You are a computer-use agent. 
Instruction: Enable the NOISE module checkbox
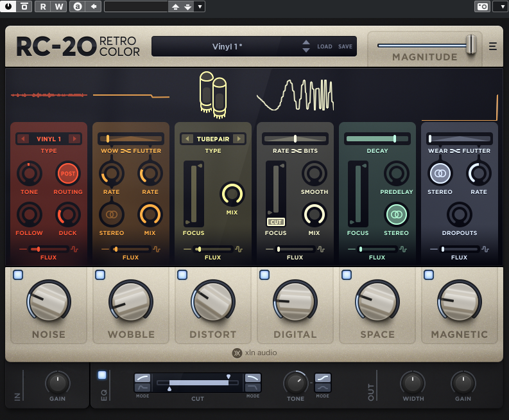point(18,275)
